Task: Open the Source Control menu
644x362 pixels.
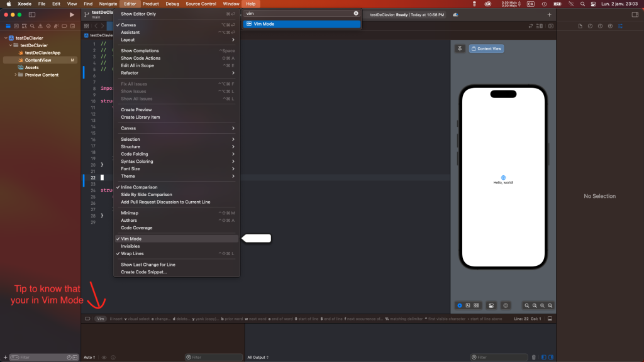Action: tap(201, 4)
